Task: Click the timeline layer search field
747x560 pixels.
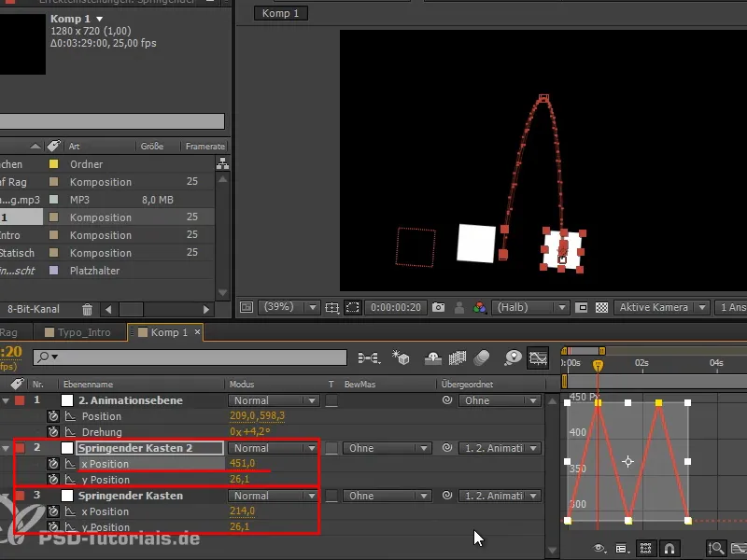Action: click(190, 357)
